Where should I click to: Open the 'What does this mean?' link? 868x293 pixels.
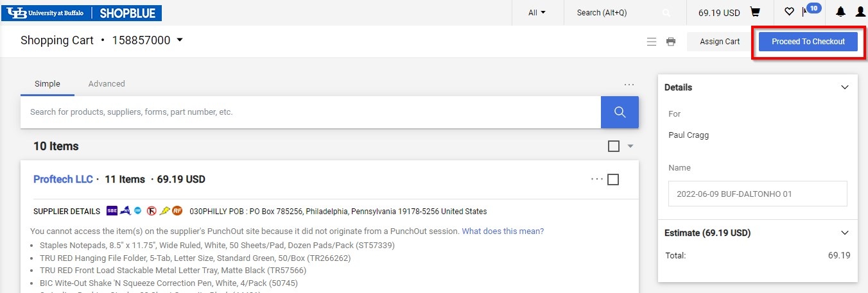pos(503,231)
